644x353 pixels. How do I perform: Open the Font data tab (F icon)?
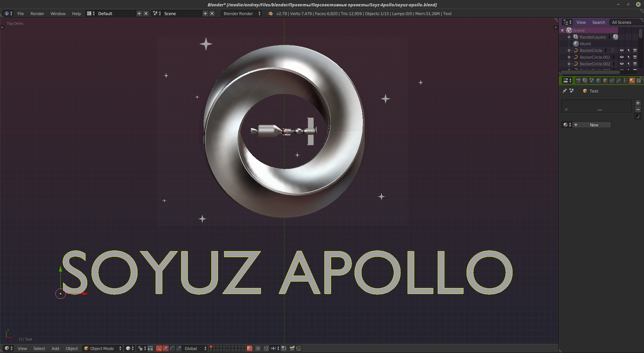point(625,81)
